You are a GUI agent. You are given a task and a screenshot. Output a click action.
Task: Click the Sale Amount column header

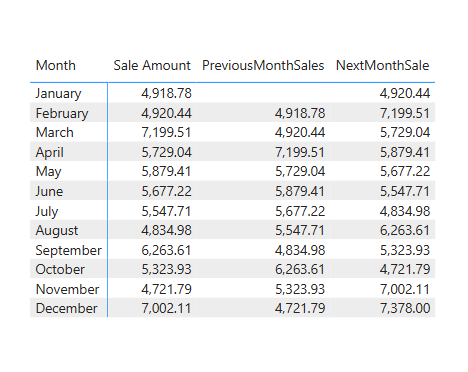[x=152, y=65]
